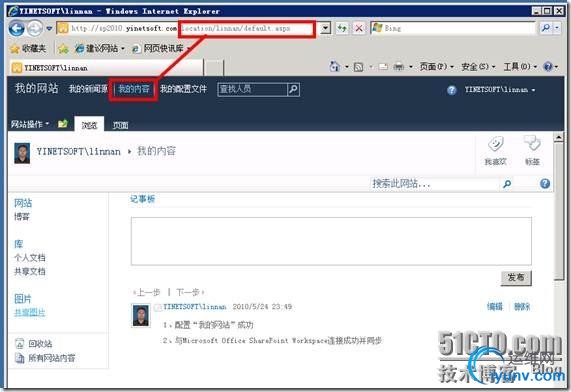
Task: Open the YINETSOFT\linnan user menu
Action: (500, 90)
